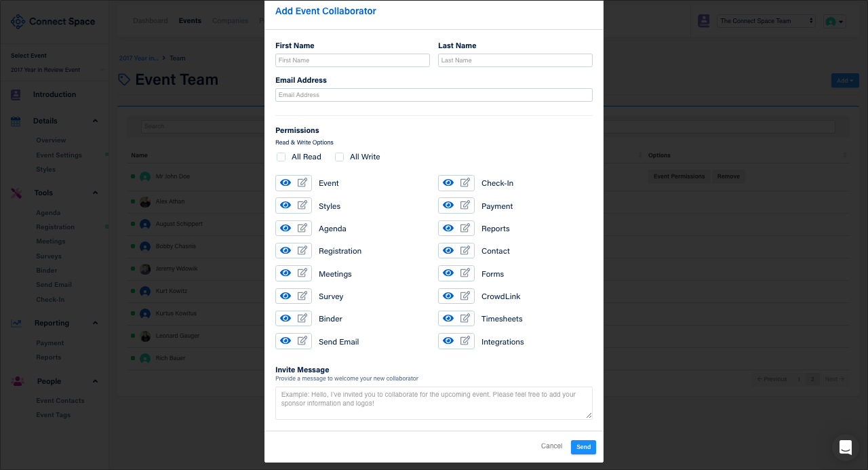The height and width of the screenshot is (470, 868).
Task: Open the Dashboard nav item
Action: click(x=151, y=20)
